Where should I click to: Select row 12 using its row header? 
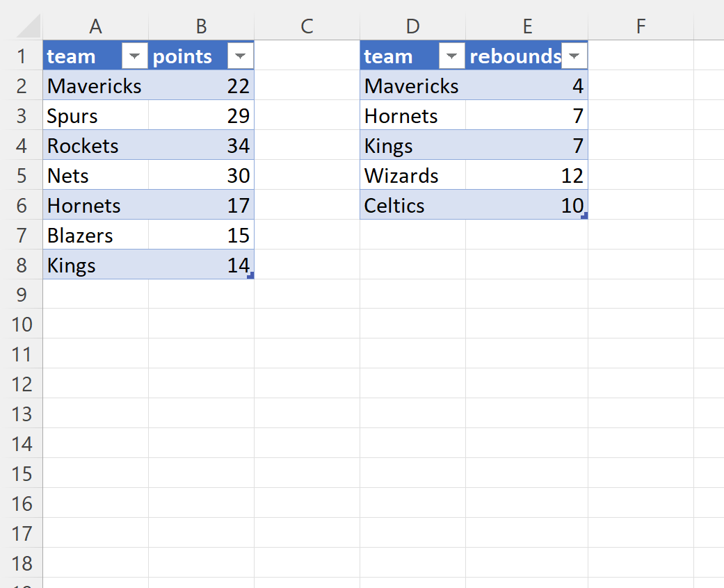22,384
